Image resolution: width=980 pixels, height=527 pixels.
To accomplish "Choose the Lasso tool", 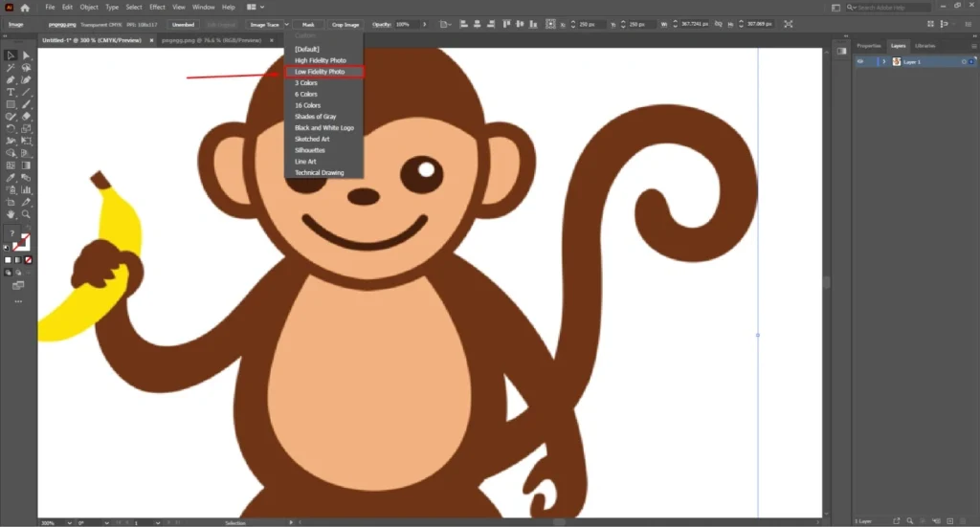I will click(x=26, y=68).
